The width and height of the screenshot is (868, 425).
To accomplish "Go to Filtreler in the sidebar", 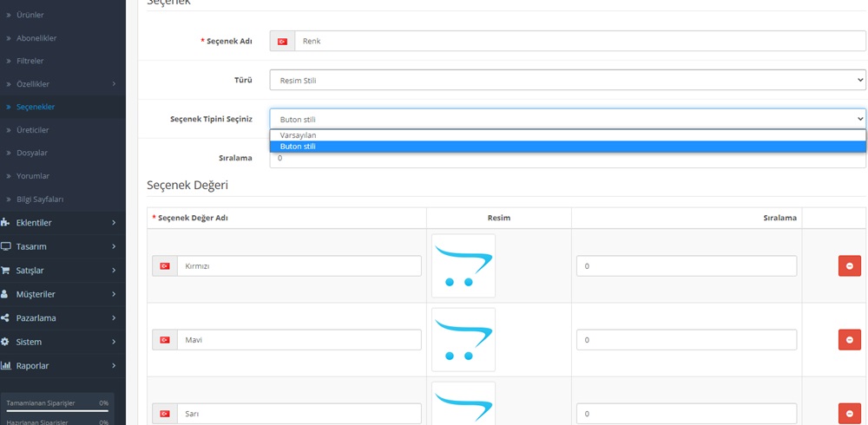I will (x=30, y=61).
